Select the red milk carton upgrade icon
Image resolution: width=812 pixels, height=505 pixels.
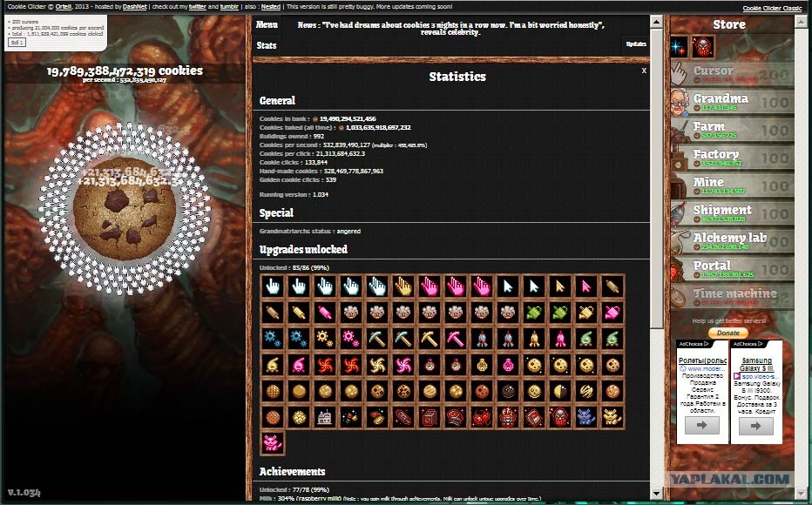[430, 417]
